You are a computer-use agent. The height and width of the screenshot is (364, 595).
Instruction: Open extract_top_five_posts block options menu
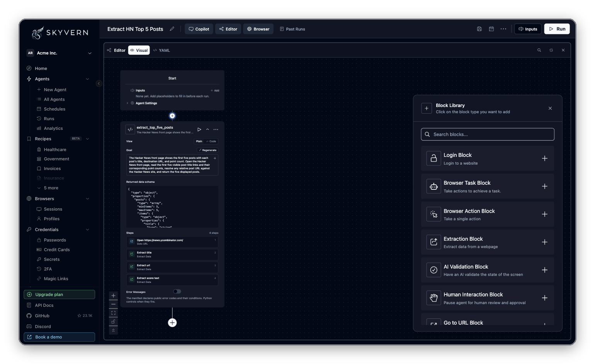tap(216, 129)
